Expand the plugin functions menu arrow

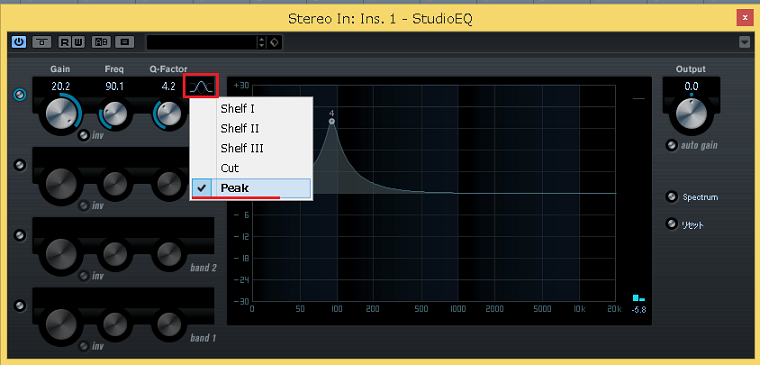click(x=744, y=43)
